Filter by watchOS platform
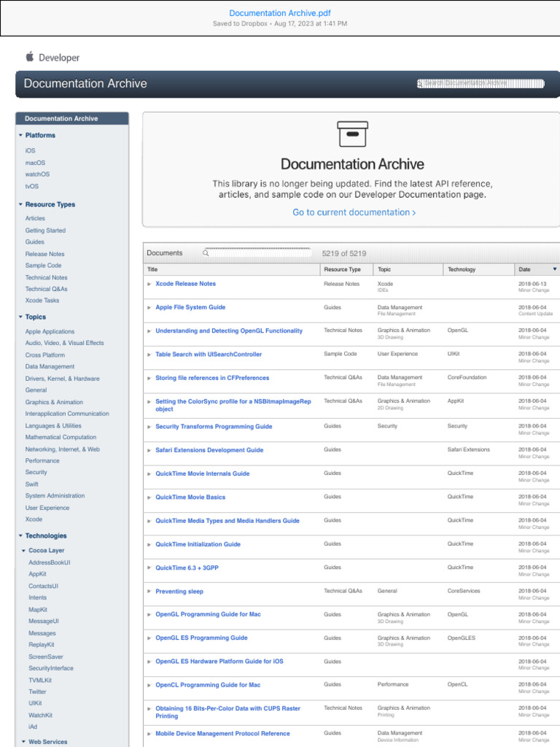This screenshot has height=747, width=560. (37, 174)
